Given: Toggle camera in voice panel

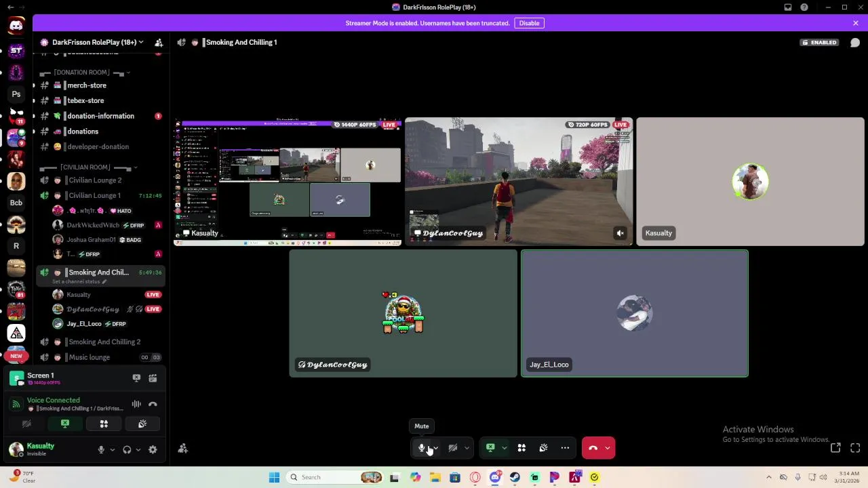Looking at the screenshot, I should [26, 424].
